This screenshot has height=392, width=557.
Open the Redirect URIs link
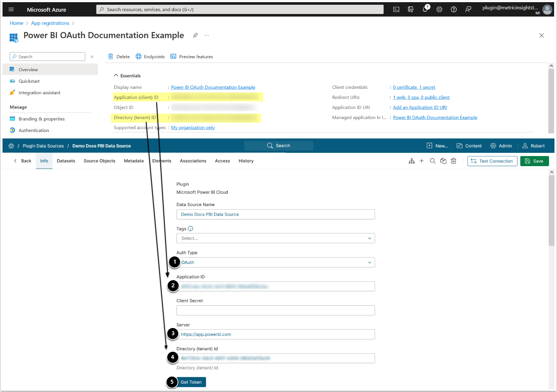click(x=421, y=97)
